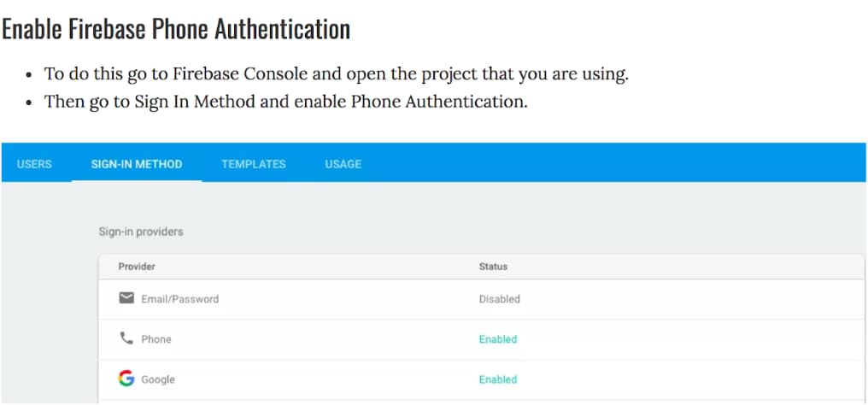
Task: Go to the USAGE tab
Action: tap(343, 164)
